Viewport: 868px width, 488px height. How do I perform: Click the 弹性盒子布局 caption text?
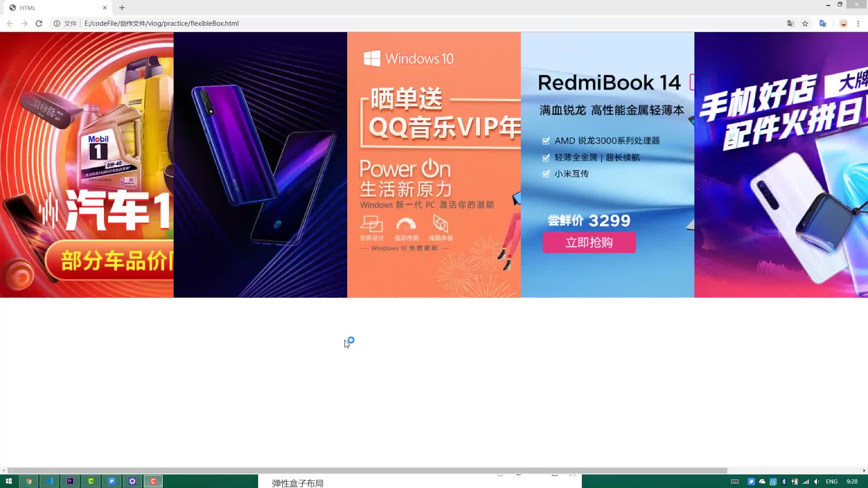[297, 483]
